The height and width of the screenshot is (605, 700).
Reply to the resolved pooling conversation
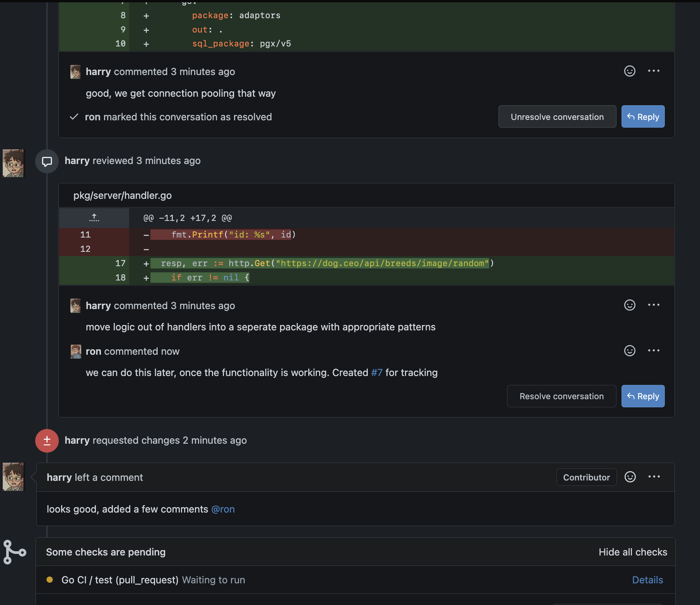(x=643, y=117)
